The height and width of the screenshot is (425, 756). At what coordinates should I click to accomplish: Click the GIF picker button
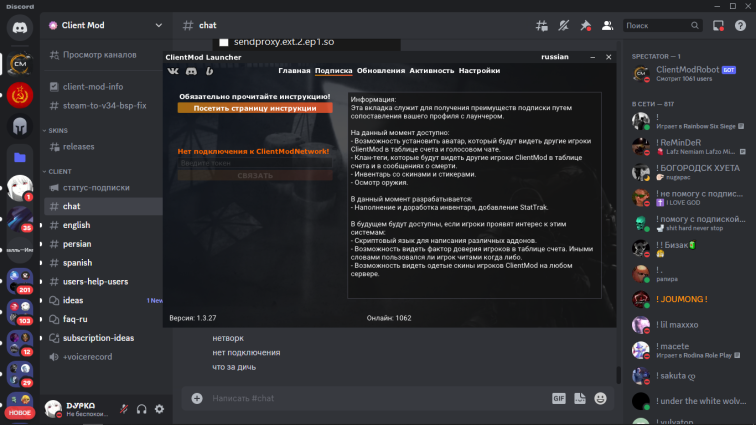559,398
